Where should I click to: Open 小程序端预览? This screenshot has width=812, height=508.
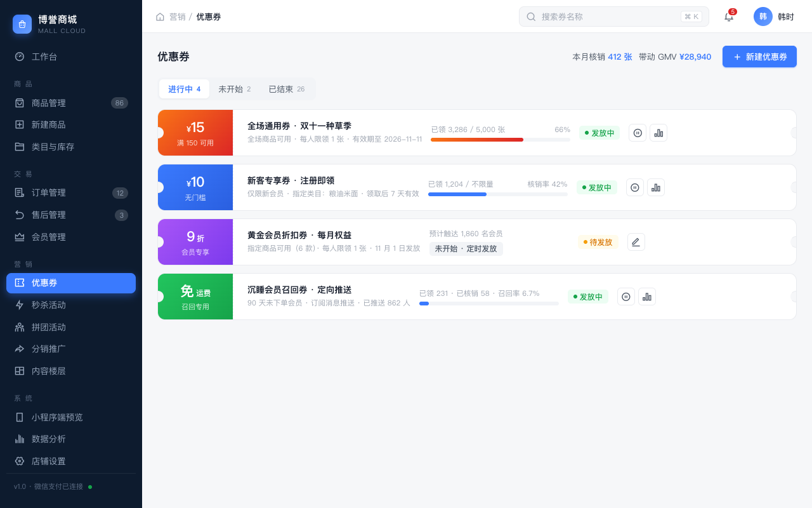71,417
